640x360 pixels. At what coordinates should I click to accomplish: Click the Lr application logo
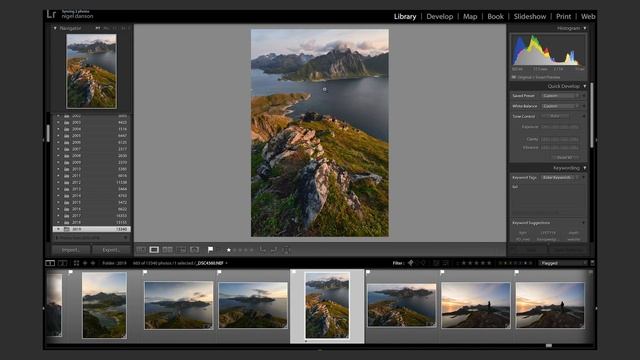(x=51, y=15)
